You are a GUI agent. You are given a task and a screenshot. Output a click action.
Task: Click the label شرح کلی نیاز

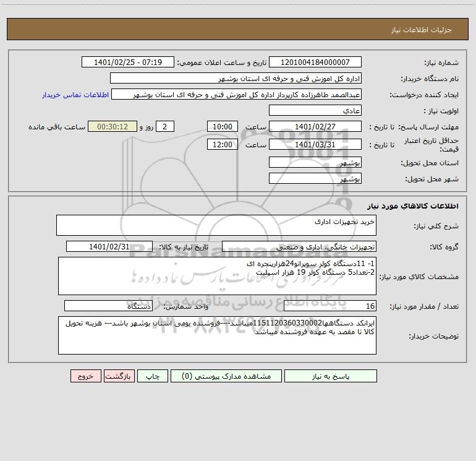point(436,226)
